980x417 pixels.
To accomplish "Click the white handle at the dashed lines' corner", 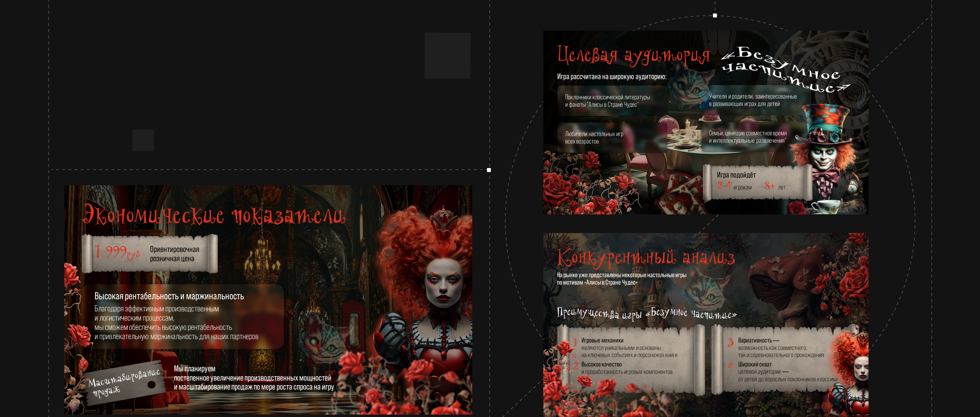I will [489, 170].
